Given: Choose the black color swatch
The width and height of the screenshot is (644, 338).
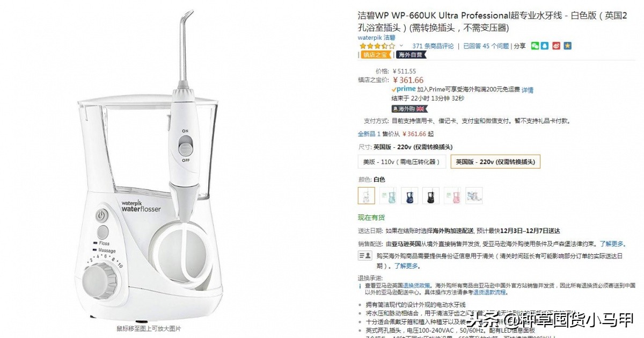Looking at the screenshot, I should tap(431, 196).
